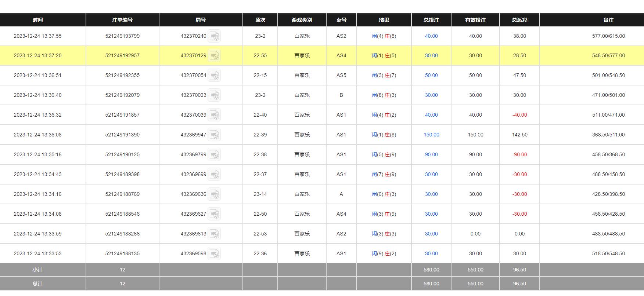Viewport: 644px width, 296px height.
Task: Select the highlighted row's bet number 521249192957
Action: [122, 55]
